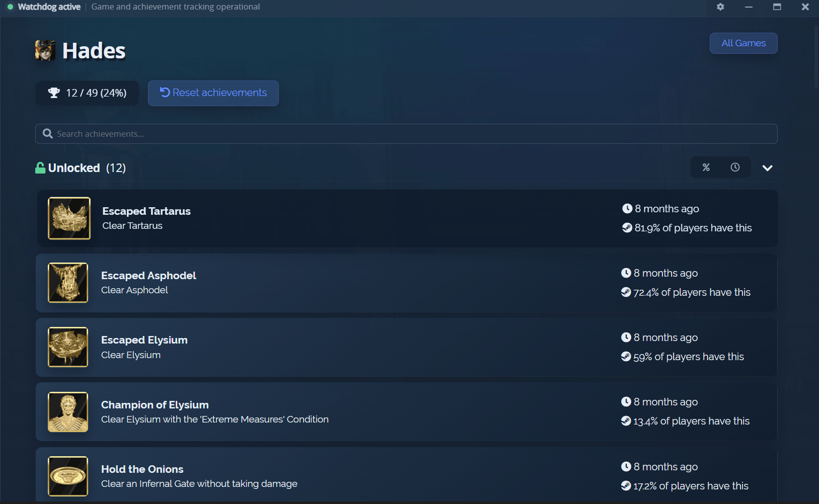The height and width of the screenshot is (504, 819).
Task: Click the clock icon in Escaped Elysium row
Action: click(x=626, y=338)
